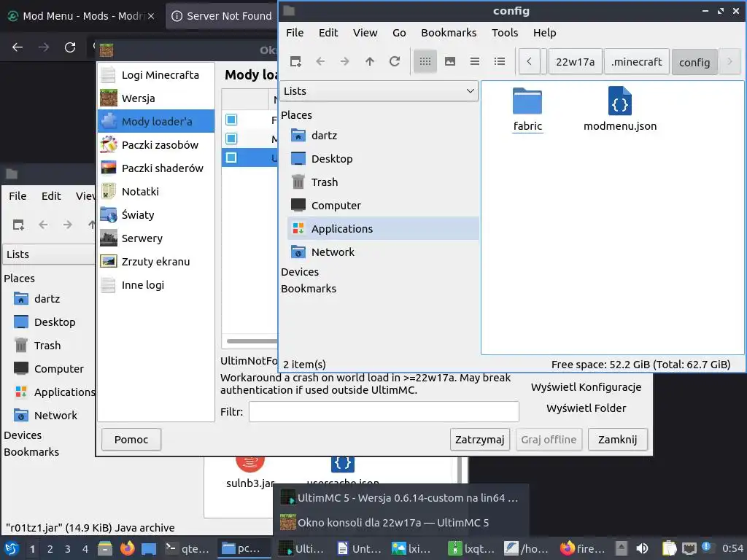Switch to Okno konsoli dla 22w17a window
This screenshot has width=747, height=560.
click(x=401, y=522)
